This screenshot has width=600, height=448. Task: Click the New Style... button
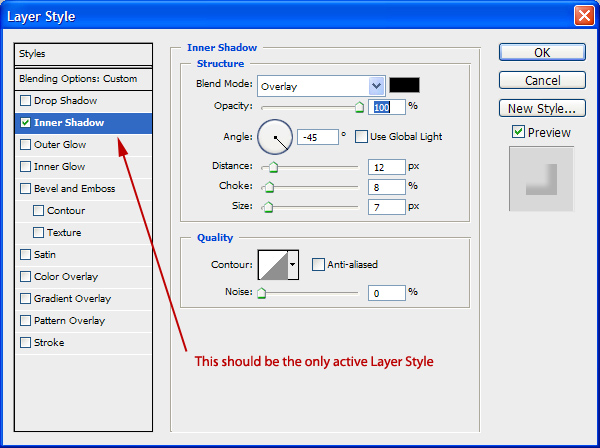(x=541, y=108)
